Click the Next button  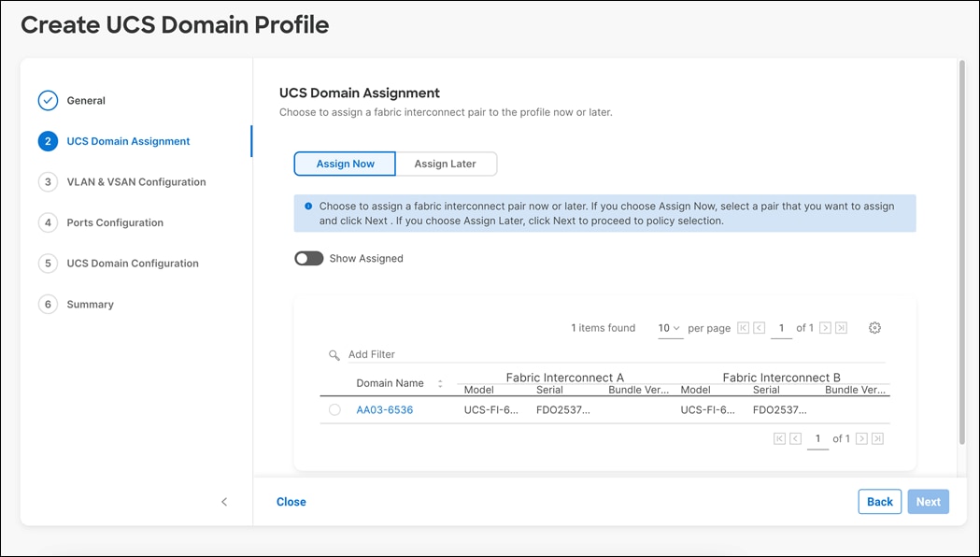(x=928, y=502)
